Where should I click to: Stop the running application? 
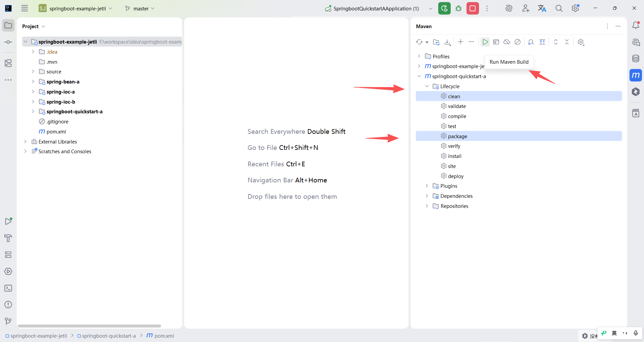click(x=473, y=8)
